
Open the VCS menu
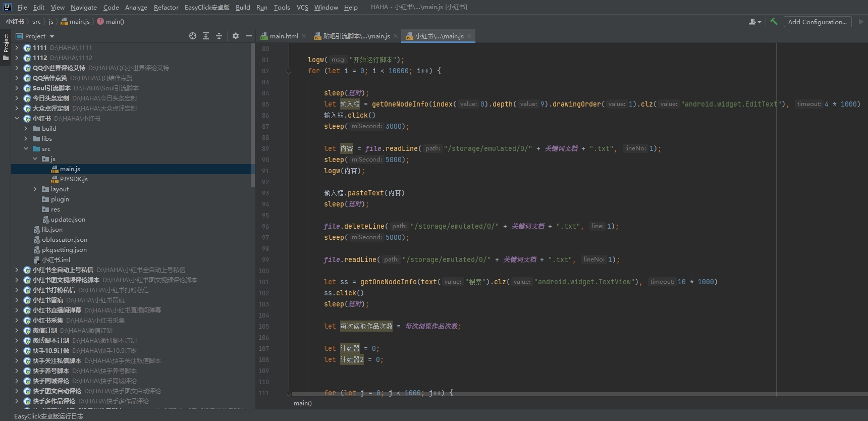[302, 7]
